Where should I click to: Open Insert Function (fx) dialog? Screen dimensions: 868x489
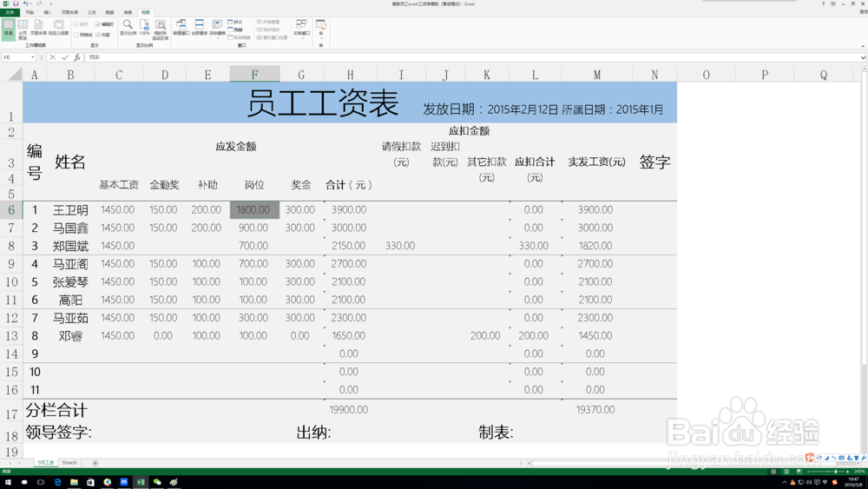(77, 57)
